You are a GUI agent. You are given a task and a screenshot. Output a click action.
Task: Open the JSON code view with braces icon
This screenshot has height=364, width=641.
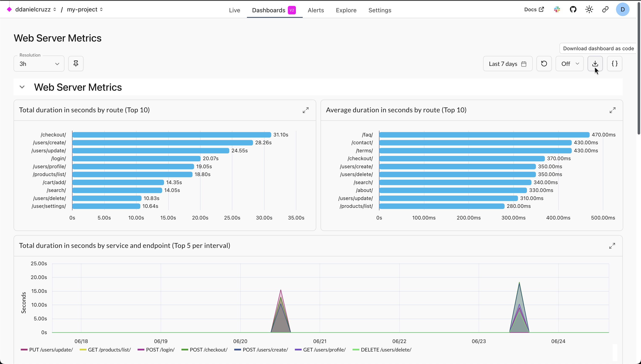(x=615, y=64)
